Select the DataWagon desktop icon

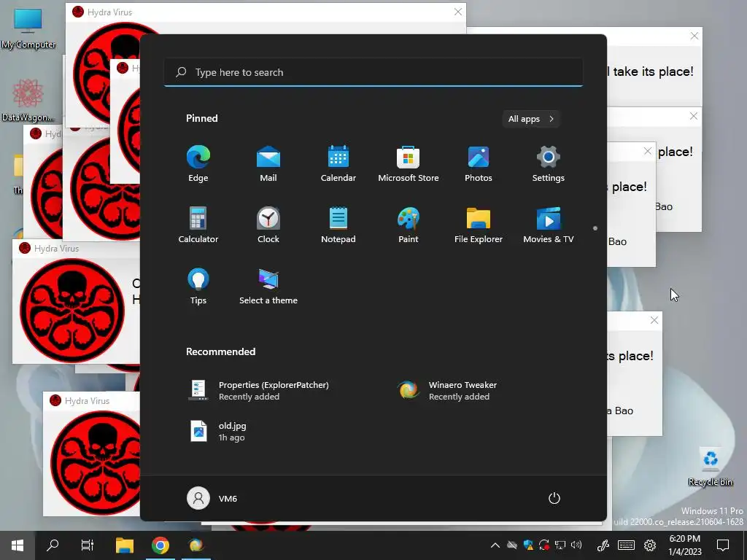28,100
